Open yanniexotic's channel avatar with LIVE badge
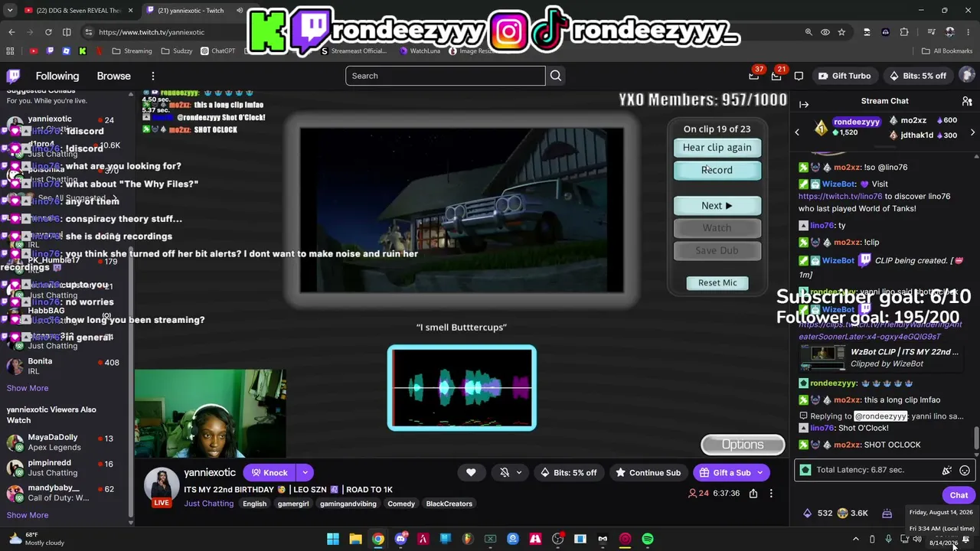The width and height of the screenshot is (980, 551). pyautogui.click(x=162, y=486)
